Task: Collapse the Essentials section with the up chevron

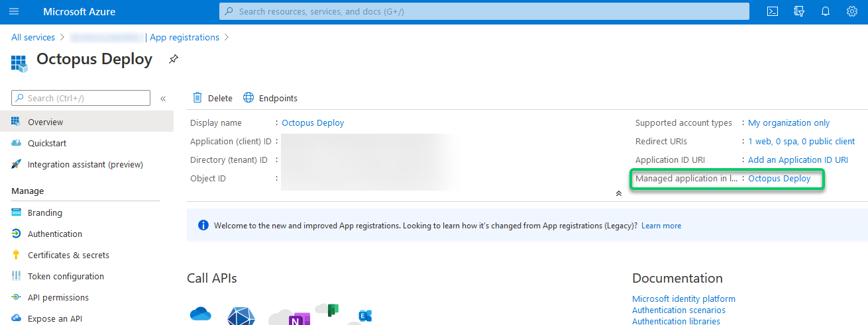Action: coord(618,193)
